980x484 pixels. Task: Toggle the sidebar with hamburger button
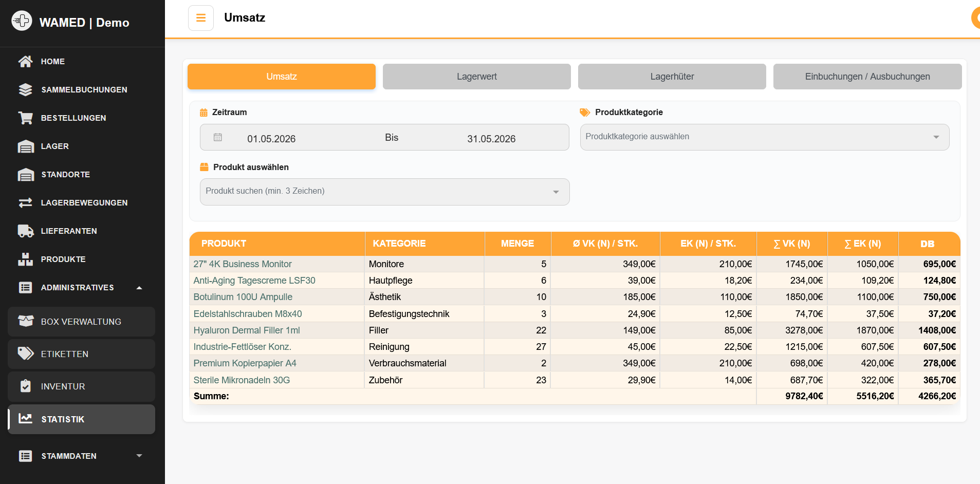click(201, 18)
